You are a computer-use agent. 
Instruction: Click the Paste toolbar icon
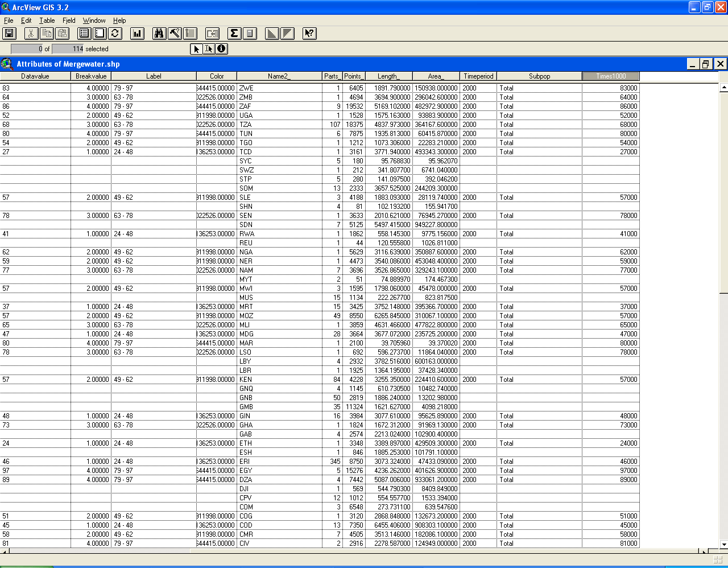(x=61, y=34)
